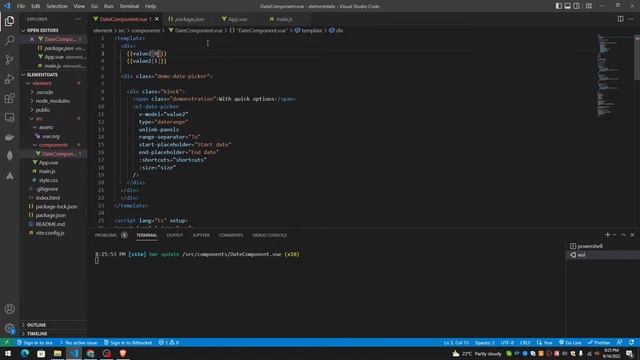Collapse the components folder

53,145
